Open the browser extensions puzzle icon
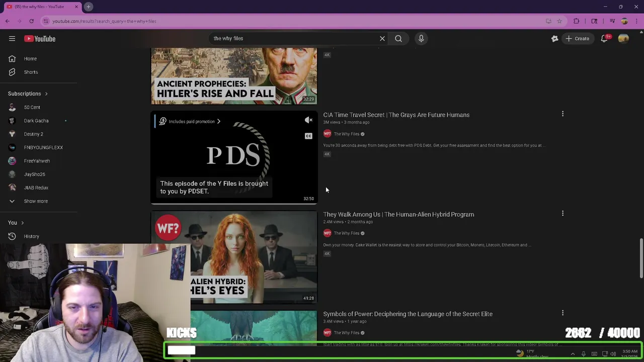 point(577,21)
